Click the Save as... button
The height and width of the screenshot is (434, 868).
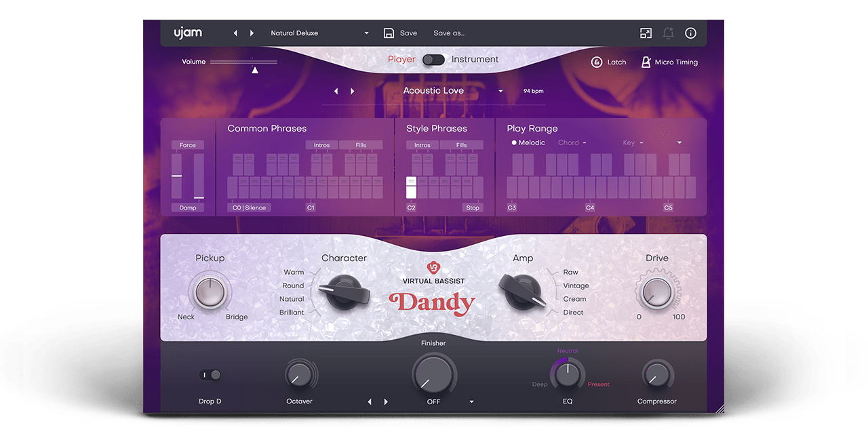click(x=449, y=33)
